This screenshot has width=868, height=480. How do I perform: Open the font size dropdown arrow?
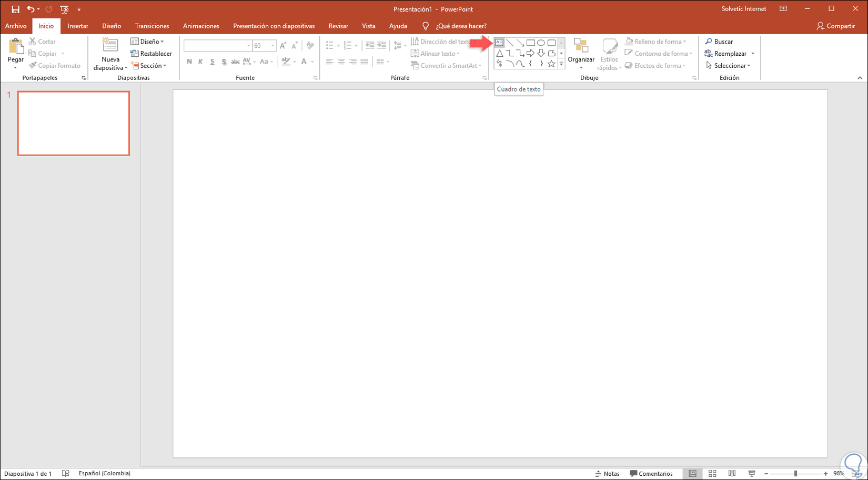[272, 46]
